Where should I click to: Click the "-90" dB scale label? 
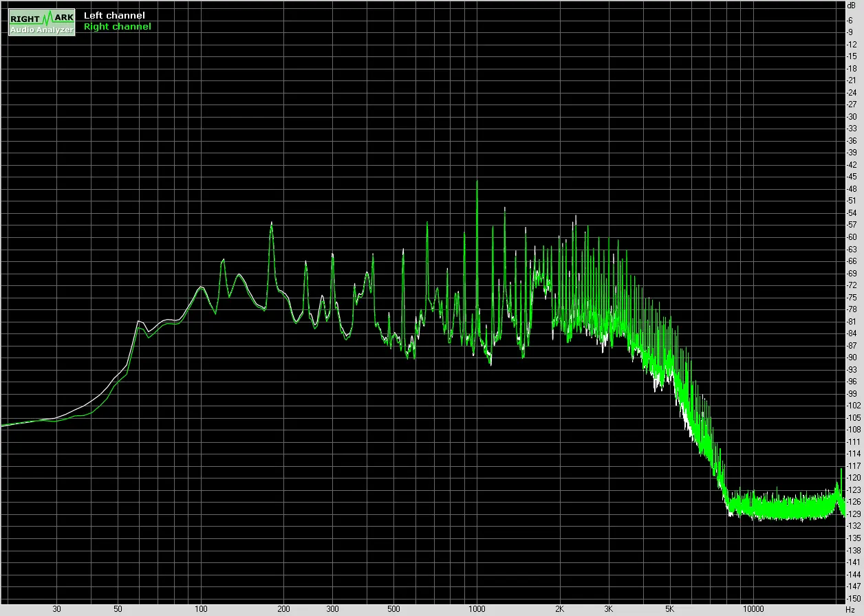pos(853,357)
